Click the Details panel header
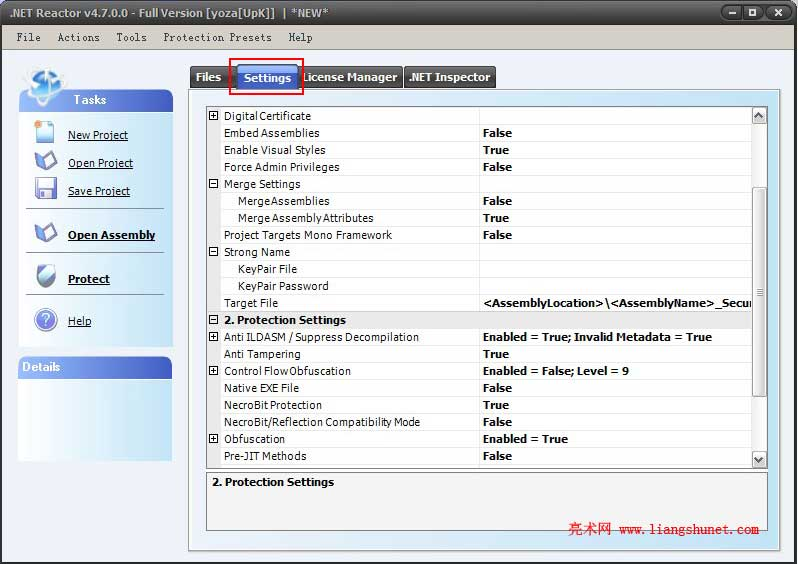Viewport: 798px width, 564px height. [95, 367]
